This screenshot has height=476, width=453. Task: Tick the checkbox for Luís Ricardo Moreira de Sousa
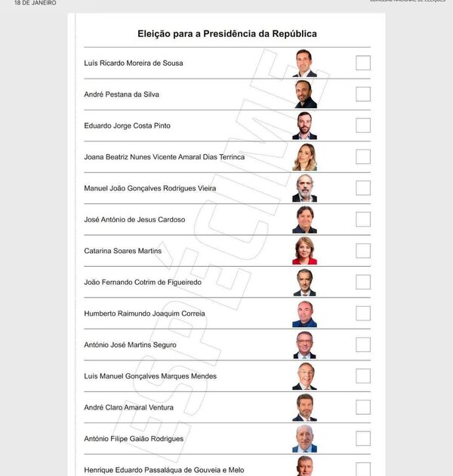363,63
